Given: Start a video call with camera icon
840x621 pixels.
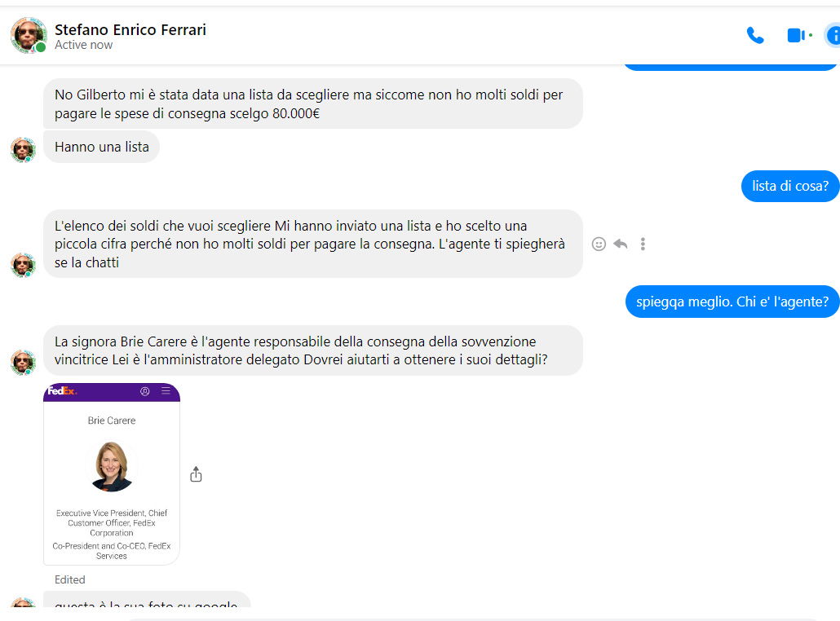Looking at the screenshot, I should [797, 36].
